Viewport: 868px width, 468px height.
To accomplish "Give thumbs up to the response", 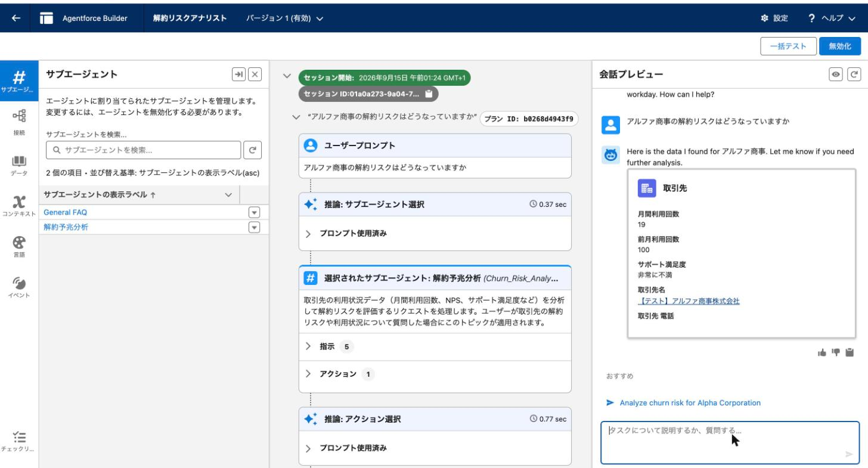I will [822, 352].
